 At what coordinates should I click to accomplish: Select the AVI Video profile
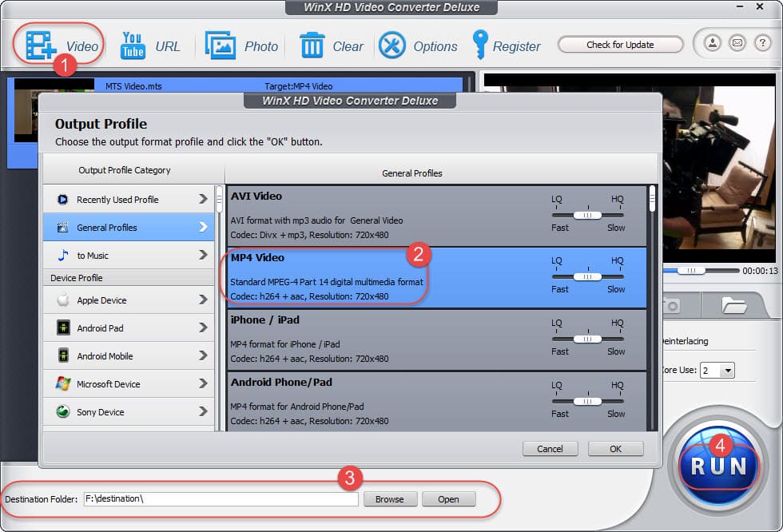[436, 216]
